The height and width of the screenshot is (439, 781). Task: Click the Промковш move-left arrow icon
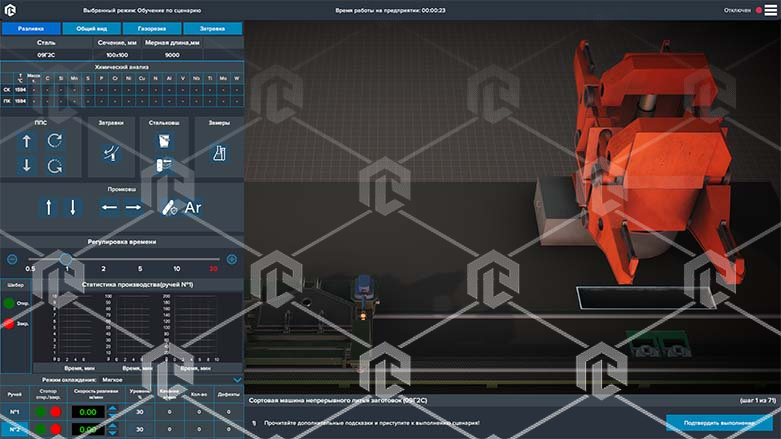pyautogui.click(x=109, y=208)
